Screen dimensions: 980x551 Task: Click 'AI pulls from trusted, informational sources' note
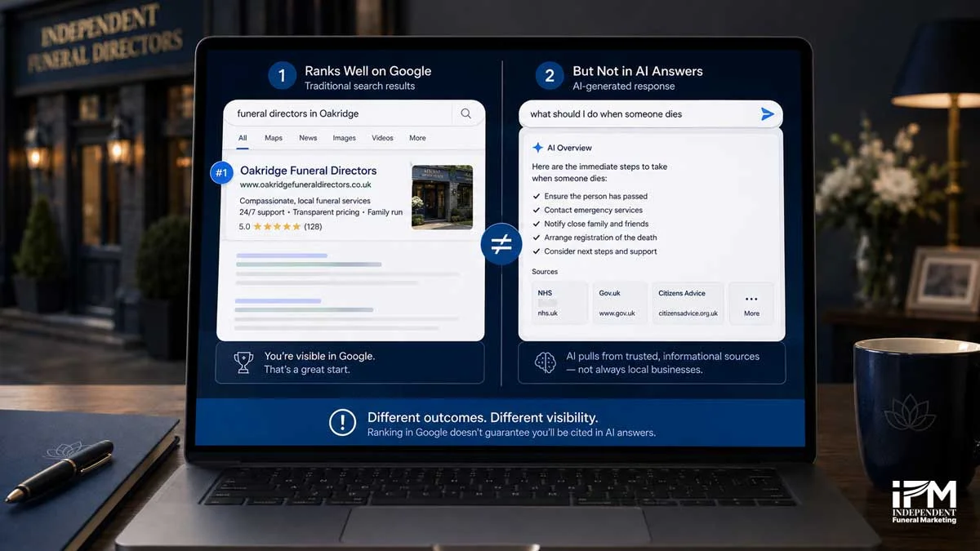coord(662,357)
